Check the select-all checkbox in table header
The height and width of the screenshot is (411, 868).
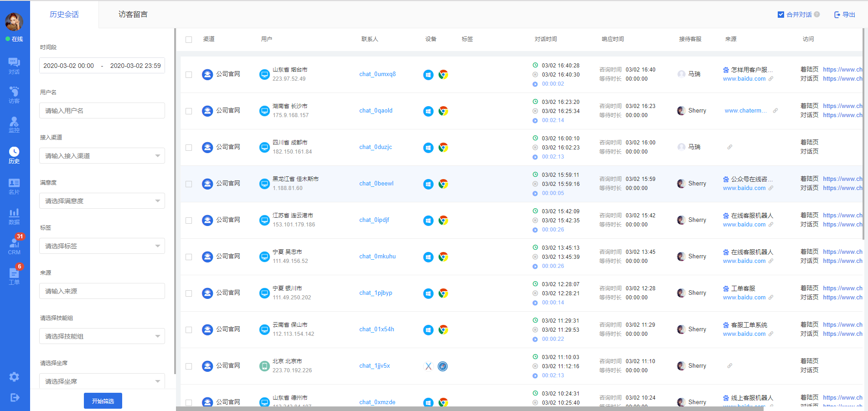[189, 40]
